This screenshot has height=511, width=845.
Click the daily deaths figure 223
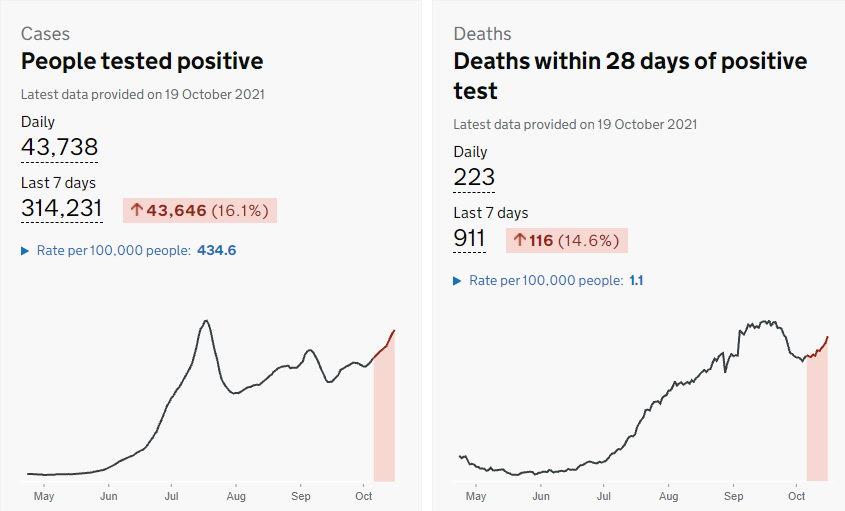[x=474, y=178]
